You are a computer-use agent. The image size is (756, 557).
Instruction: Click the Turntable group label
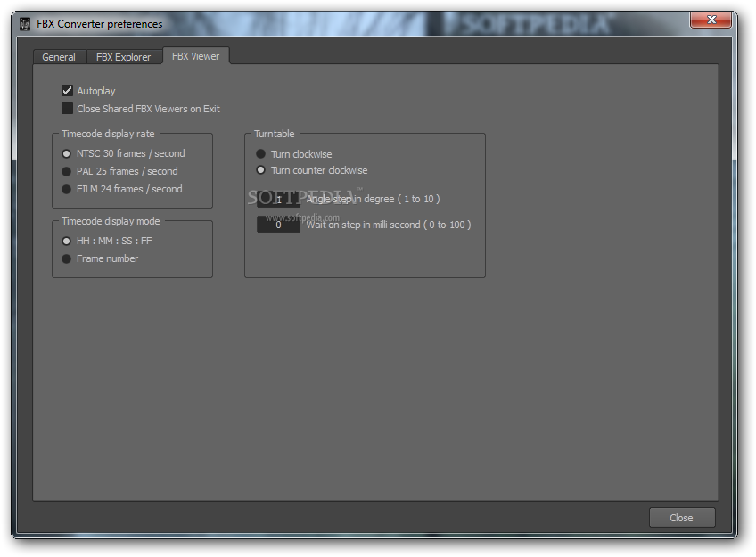pos(274,134)
